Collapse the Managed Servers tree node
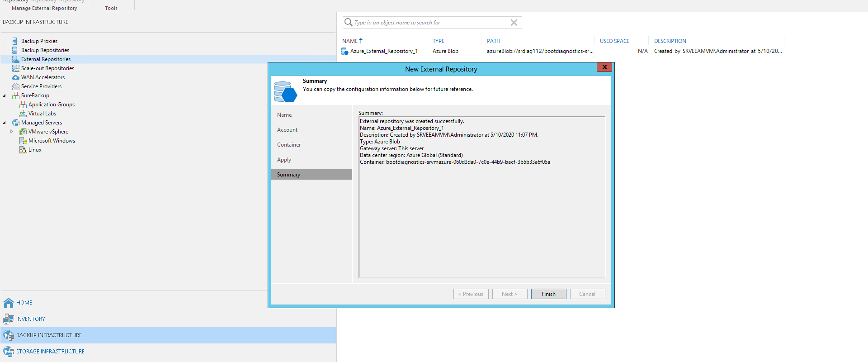 (x=5, y=123)
